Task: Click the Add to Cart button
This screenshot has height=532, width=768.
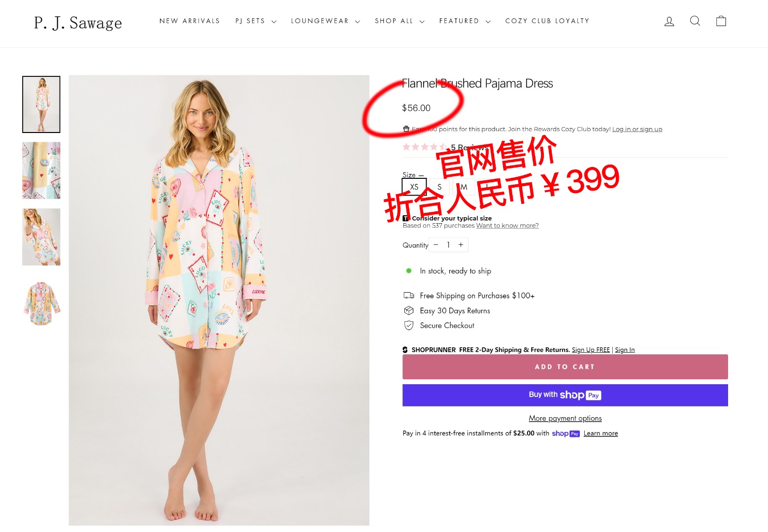Action: [565, 367]
